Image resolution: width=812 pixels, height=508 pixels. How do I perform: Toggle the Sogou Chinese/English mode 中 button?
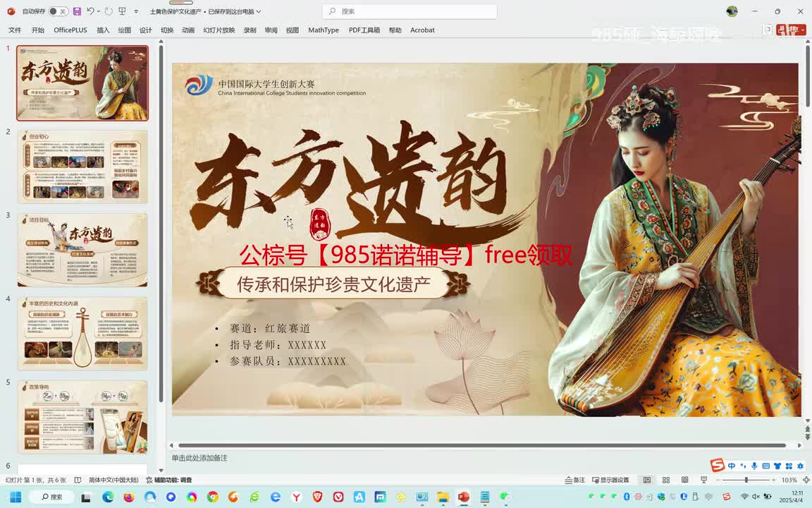(x=731, y=466)
